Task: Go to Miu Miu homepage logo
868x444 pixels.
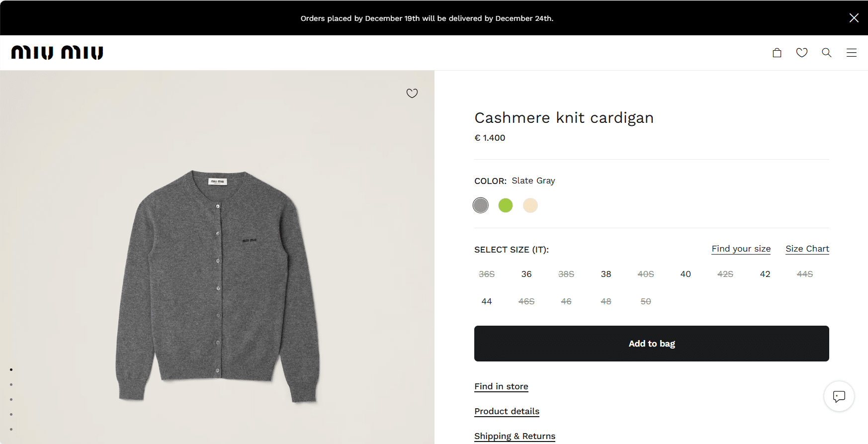Action: [x=57, y=53]
